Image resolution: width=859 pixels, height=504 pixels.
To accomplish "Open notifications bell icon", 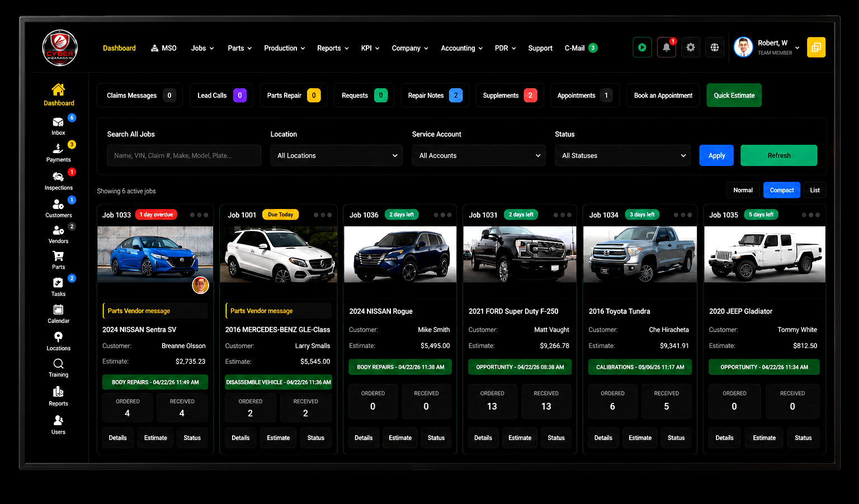I will [667, 47].
